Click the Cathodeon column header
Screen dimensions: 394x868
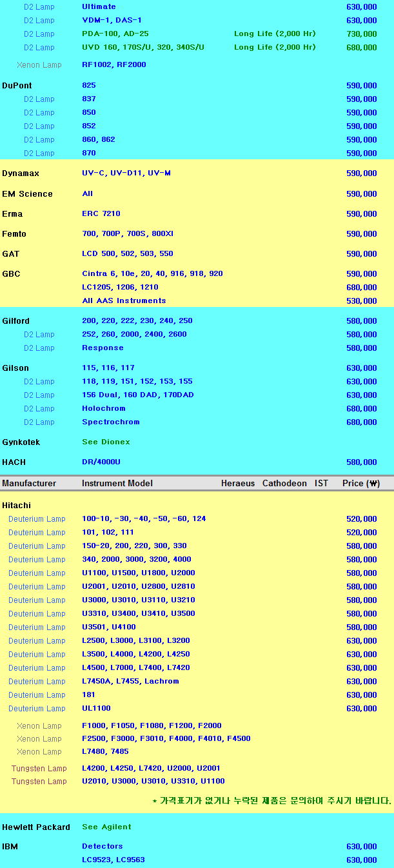point(284,483)
